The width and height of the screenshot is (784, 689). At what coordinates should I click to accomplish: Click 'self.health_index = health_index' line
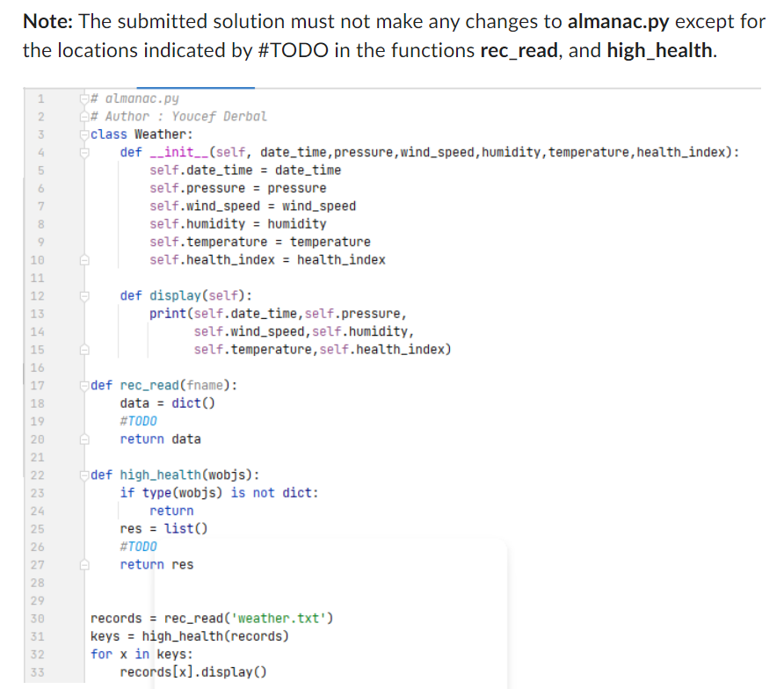pos(267,260)
